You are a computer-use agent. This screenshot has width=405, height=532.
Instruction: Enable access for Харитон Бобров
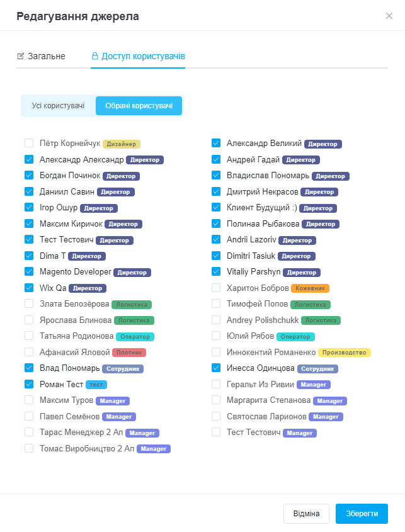(216, 288)
